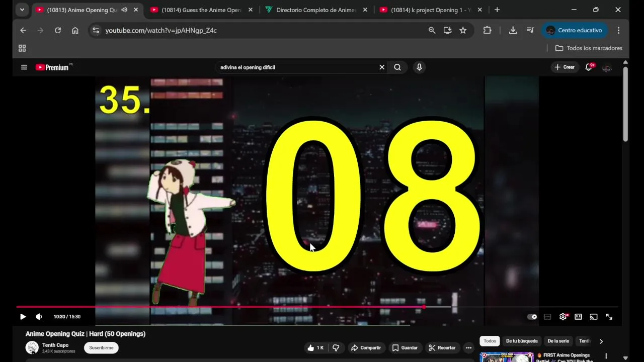The image size is (644, 362).
Task: Open options menu for FIRST Anime Openings video
Action: 606,356
